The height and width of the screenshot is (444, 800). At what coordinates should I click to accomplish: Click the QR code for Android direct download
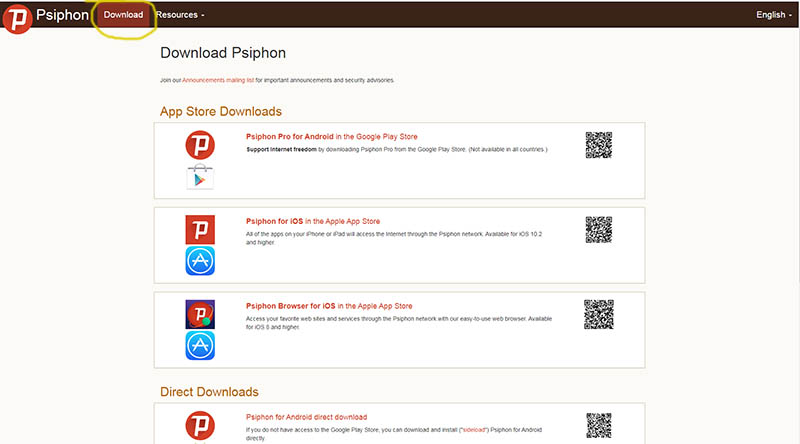point(598,426)
